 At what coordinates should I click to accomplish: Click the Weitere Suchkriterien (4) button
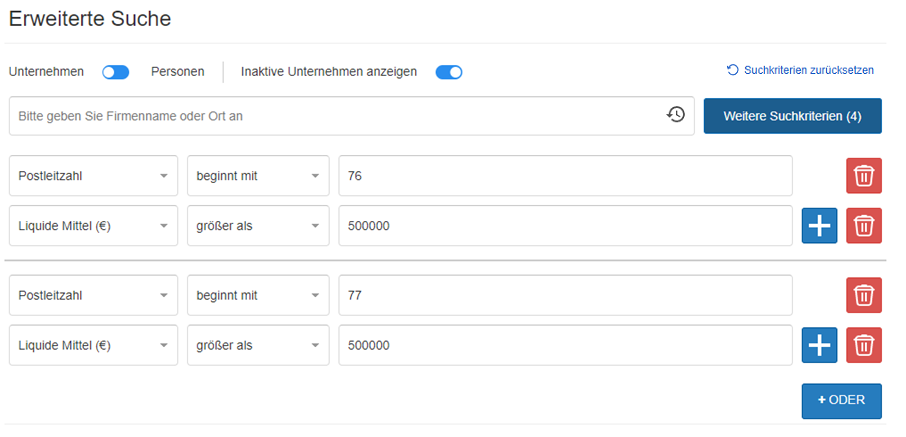tap(792, 116)
